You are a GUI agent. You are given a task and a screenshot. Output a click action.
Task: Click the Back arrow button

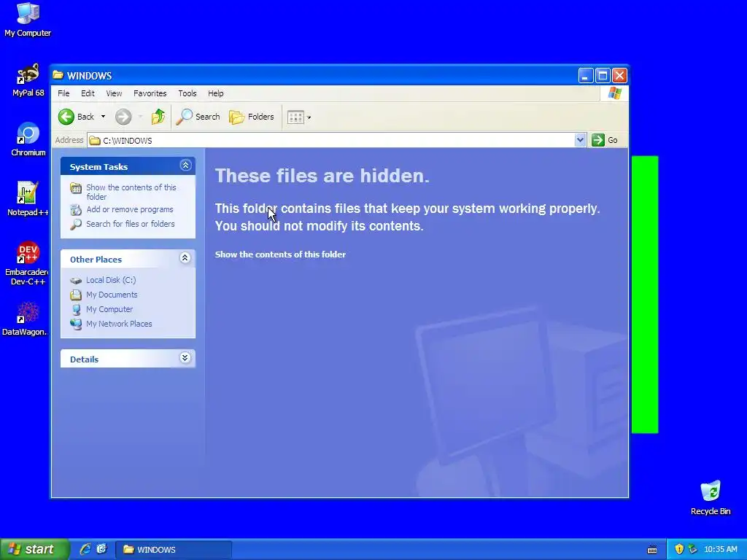coord(66,117)
